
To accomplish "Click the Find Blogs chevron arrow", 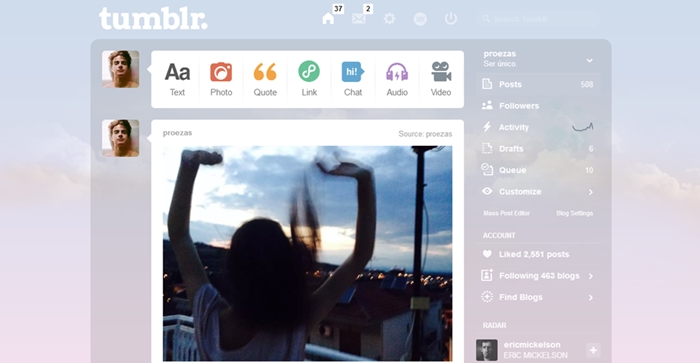I will [591, 298].
